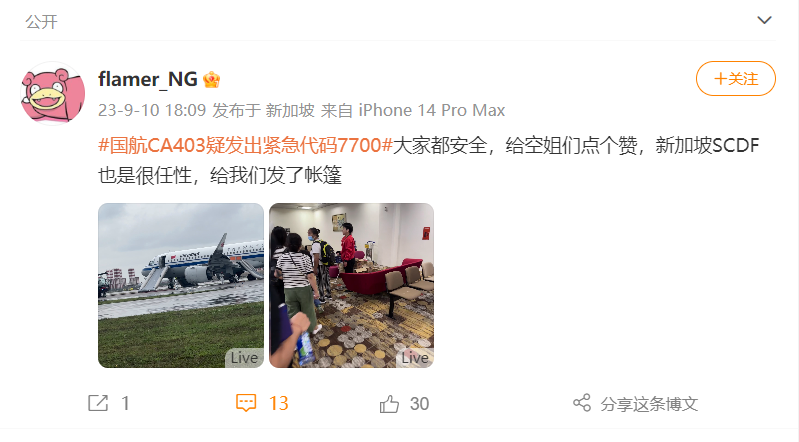The image size is (799, 442).
Task: Open flamer_NG profile avatar
Action: pyautogui.click(x=53, y=93)
